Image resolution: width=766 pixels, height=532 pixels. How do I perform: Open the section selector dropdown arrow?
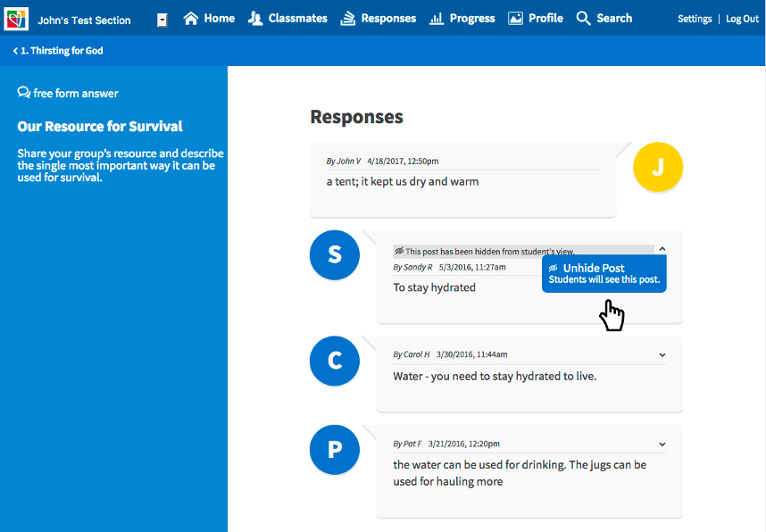pos(162,20)
